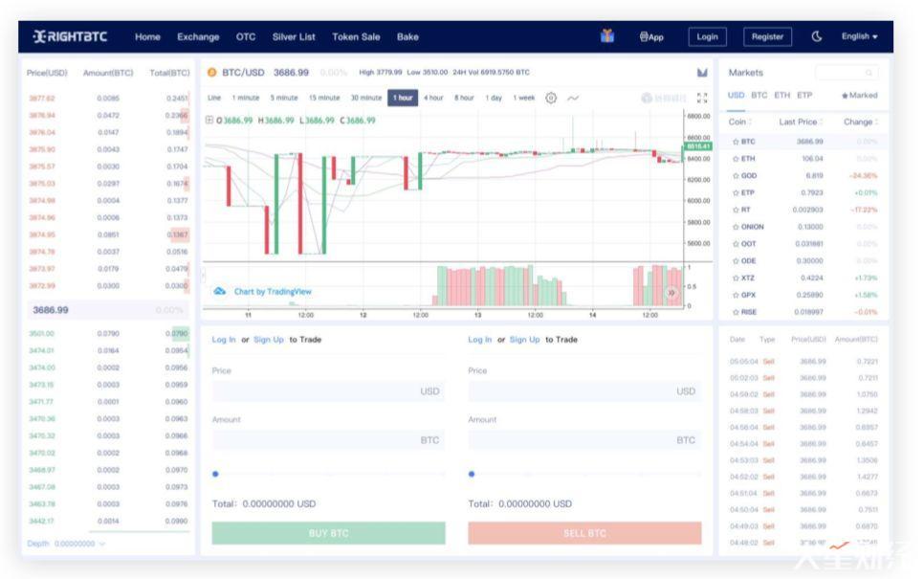Click the chart scroll-to-latest arrow button
The width and height of the screenshot is (924, 579).
point(671,292)
